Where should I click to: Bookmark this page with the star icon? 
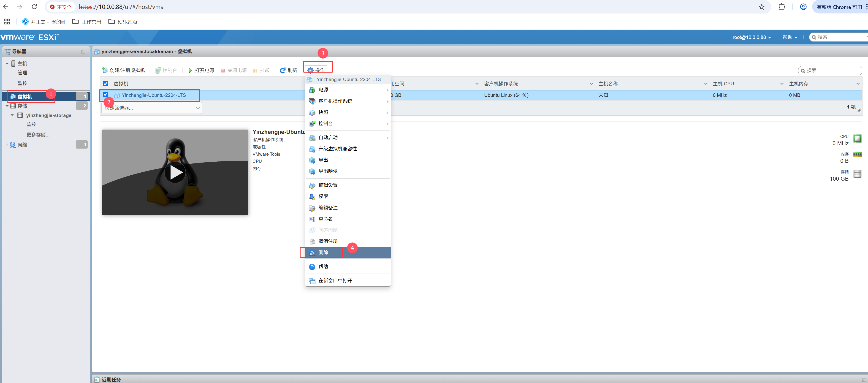tap(761, 7)
